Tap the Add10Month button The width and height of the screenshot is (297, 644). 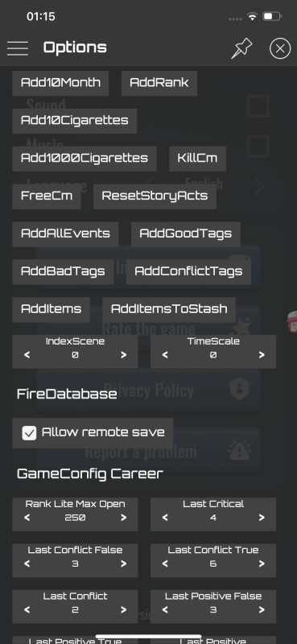tap(60, 83)
